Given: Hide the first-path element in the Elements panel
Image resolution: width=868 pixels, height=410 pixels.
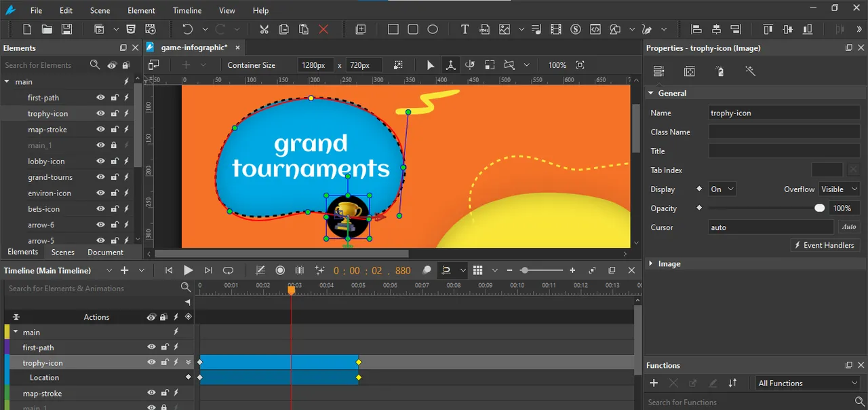Looking at the screenshot, I should tap(100, 98).
